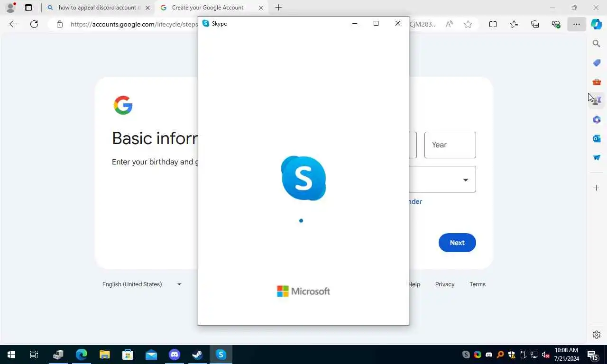
Task: Open the Windows Start menu
Action: (11, 355)
